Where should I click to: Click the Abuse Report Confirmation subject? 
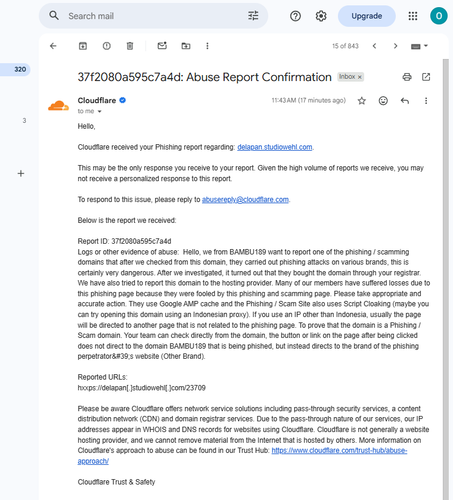(x=204, y=77)
